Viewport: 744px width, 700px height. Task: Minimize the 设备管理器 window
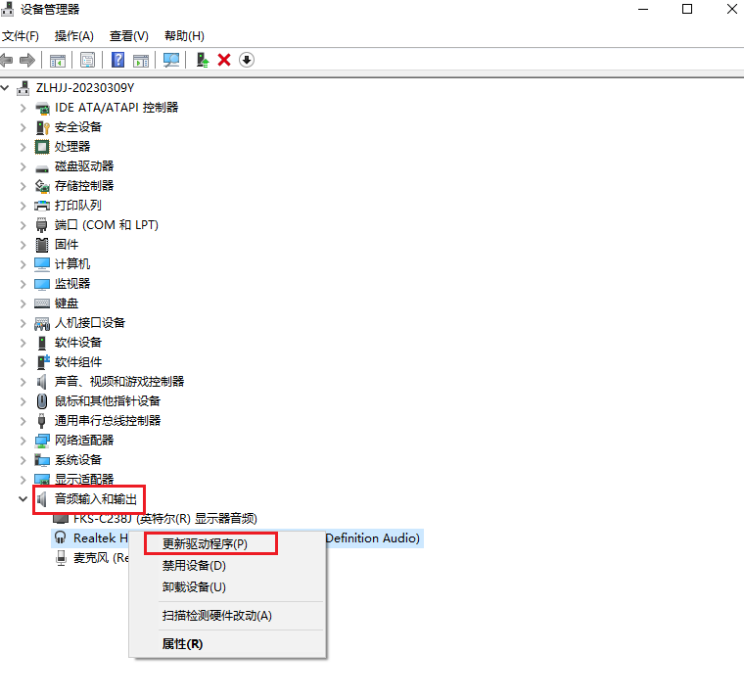coord(643,9)
